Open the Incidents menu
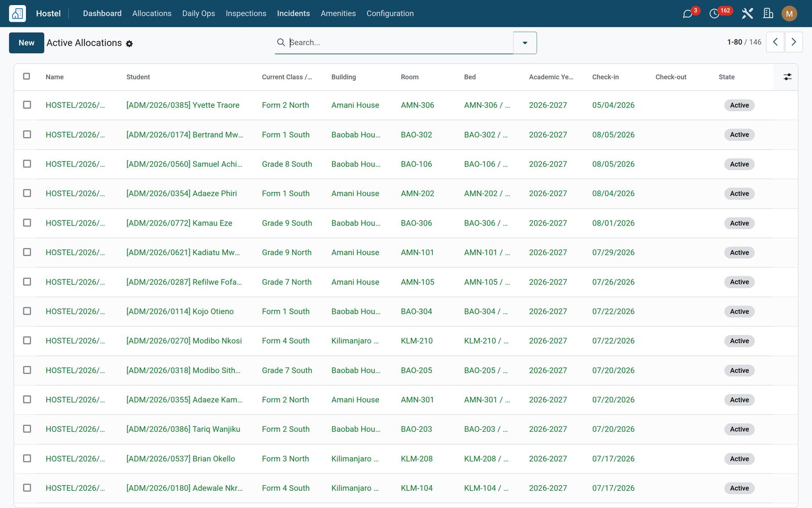This screenshot has width=812, height=508. (x=293, y=13)
